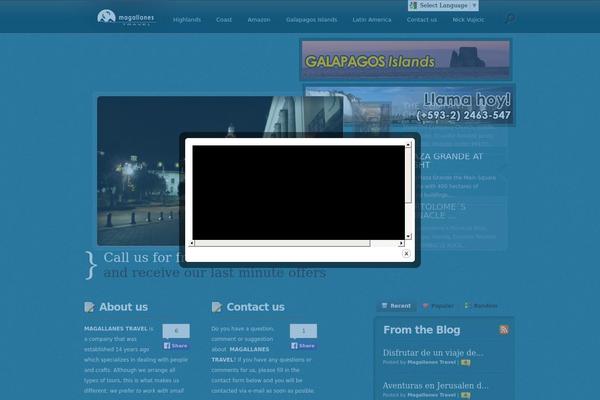The image size is (600, 400).
Task: Click the Contact us section heading
Action: click(256, 307)
